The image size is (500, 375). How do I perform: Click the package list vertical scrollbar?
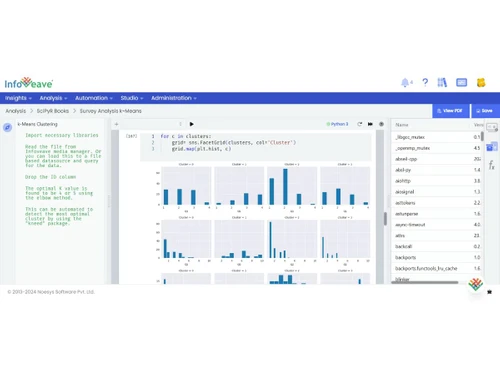pos(482,136)
